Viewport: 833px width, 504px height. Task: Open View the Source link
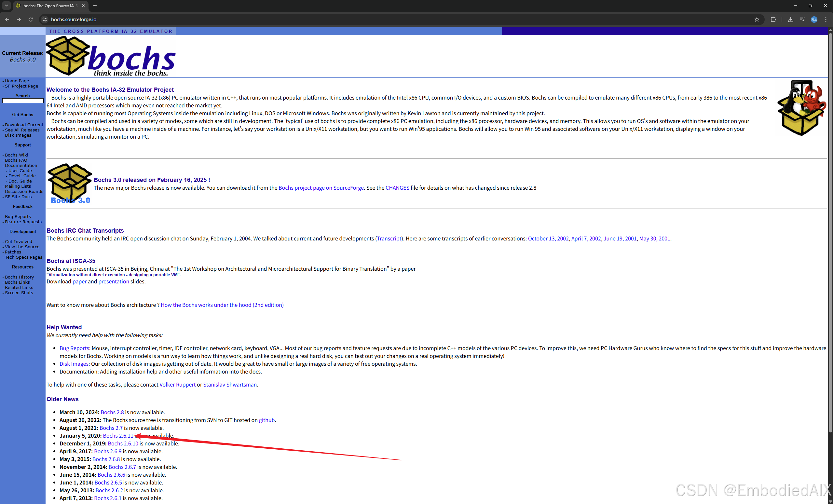point(22,247)
